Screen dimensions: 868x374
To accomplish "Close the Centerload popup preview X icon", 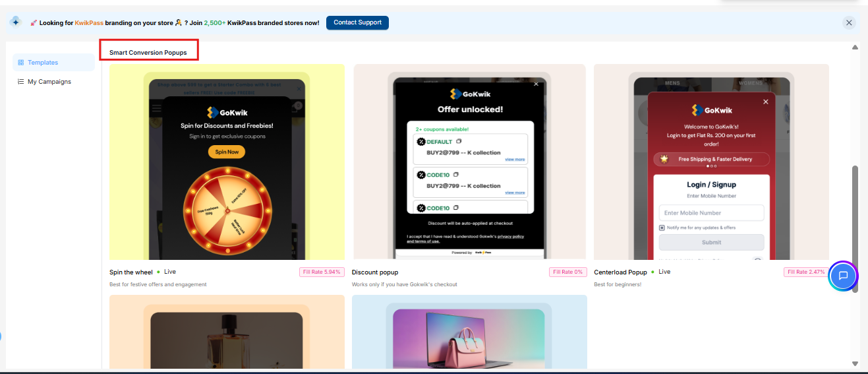I will coord(765,102).
